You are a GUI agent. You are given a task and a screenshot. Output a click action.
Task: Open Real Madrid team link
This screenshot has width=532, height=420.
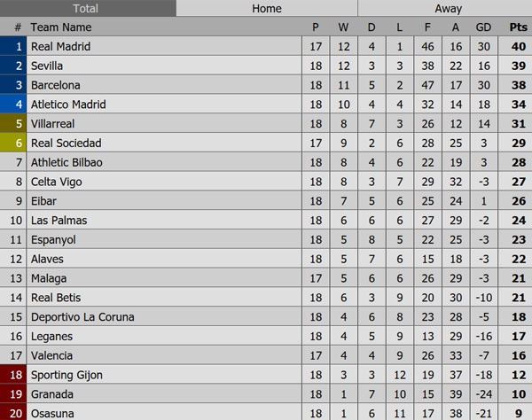60,47
